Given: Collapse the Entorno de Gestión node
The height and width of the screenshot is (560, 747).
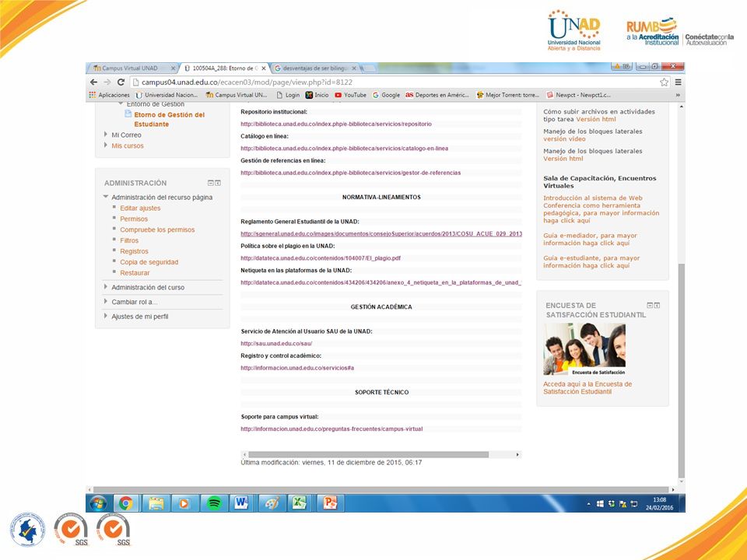Looking at the screenshot, I should (x=121, y=103).
